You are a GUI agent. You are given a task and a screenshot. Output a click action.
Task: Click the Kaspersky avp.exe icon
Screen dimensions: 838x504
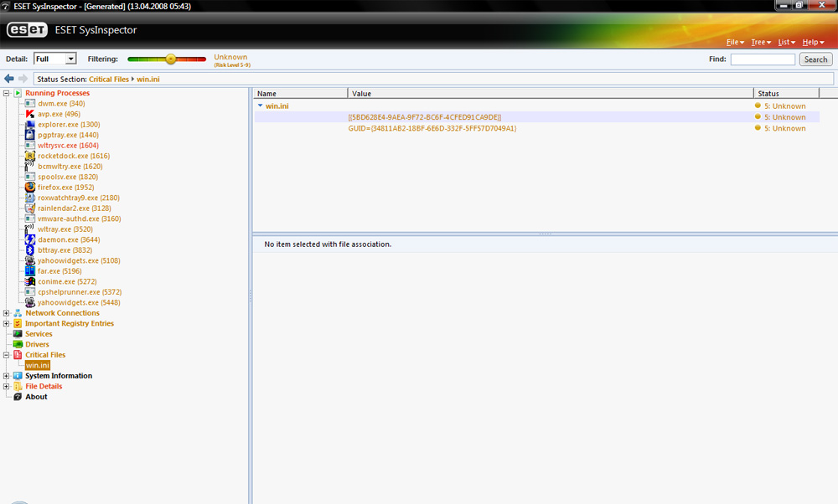coord(30,114)
